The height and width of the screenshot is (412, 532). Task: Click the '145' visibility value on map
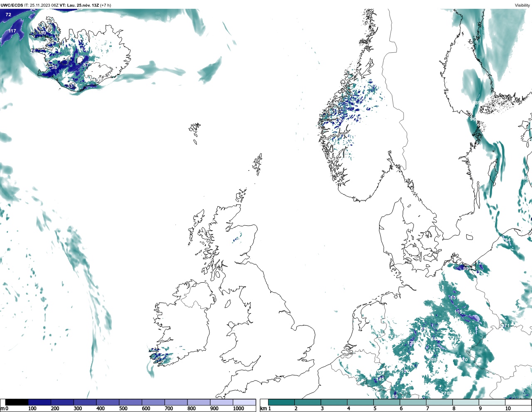coord(381,379)
